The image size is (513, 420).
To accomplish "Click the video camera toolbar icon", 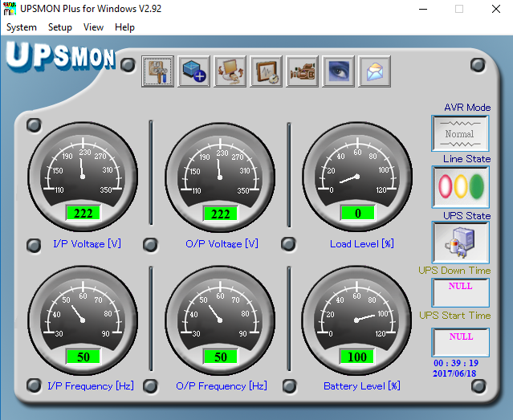I will [x=302, y=71].
